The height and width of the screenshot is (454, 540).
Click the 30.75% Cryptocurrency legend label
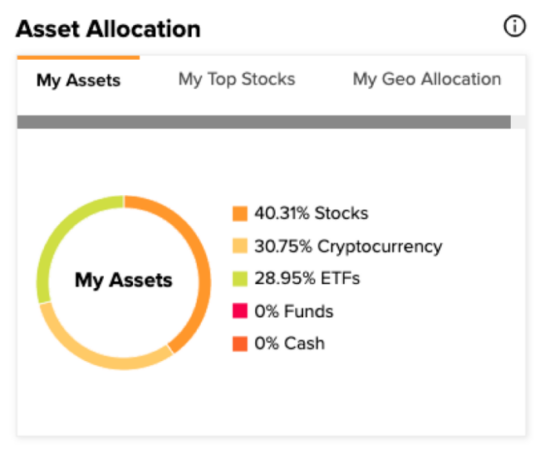348,246
